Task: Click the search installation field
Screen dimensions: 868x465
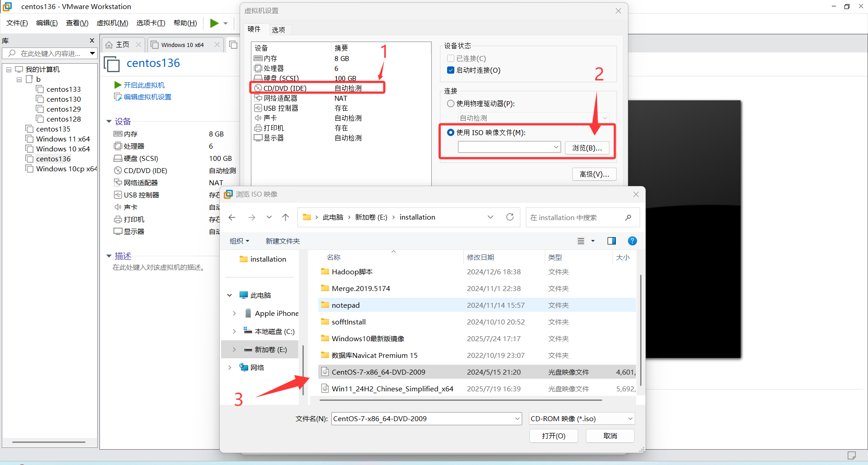Action: [x=582, y=217]
